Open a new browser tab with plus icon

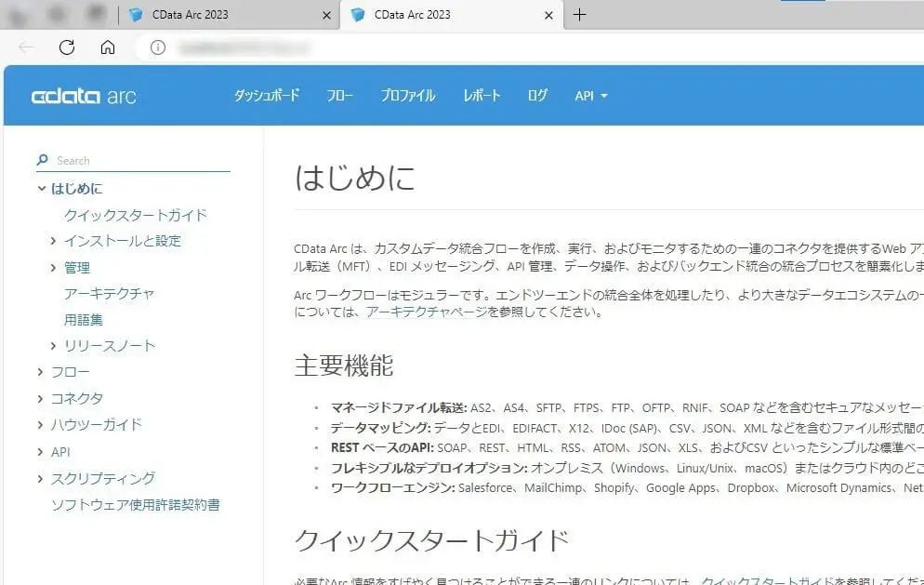[579, 15]
